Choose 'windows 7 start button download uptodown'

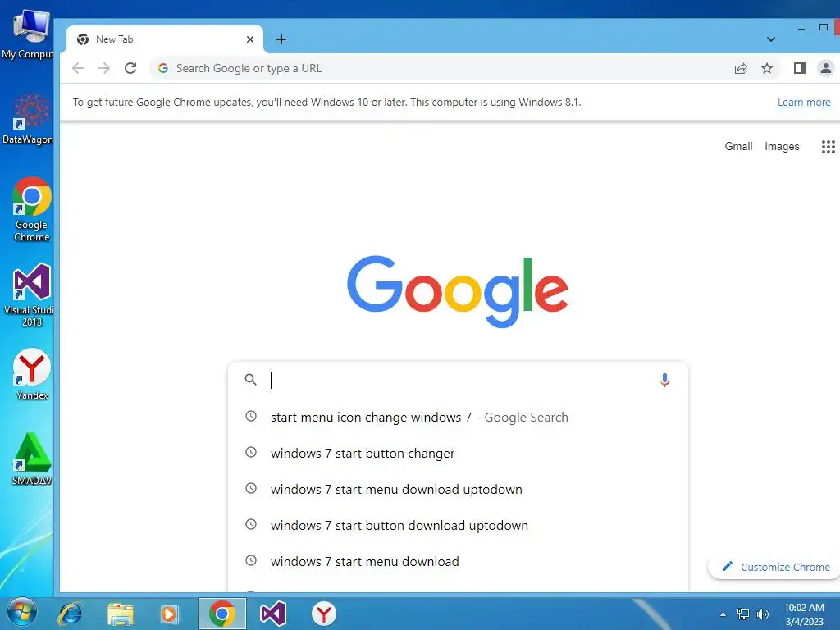458,525
